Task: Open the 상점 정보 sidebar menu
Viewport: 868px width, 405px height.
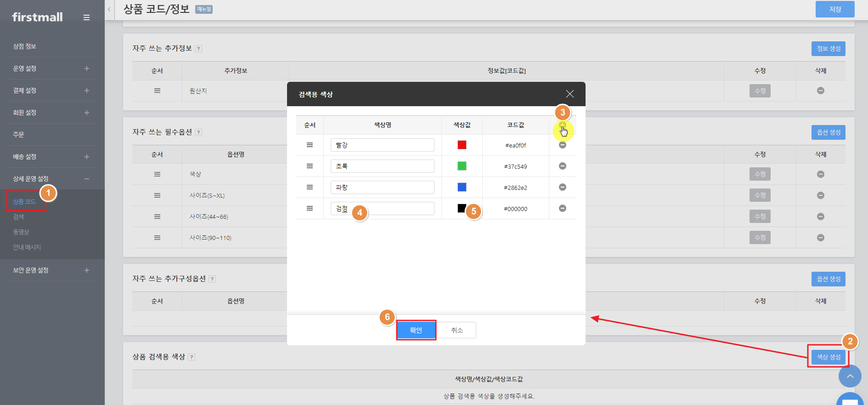Action: click(25, 46)
